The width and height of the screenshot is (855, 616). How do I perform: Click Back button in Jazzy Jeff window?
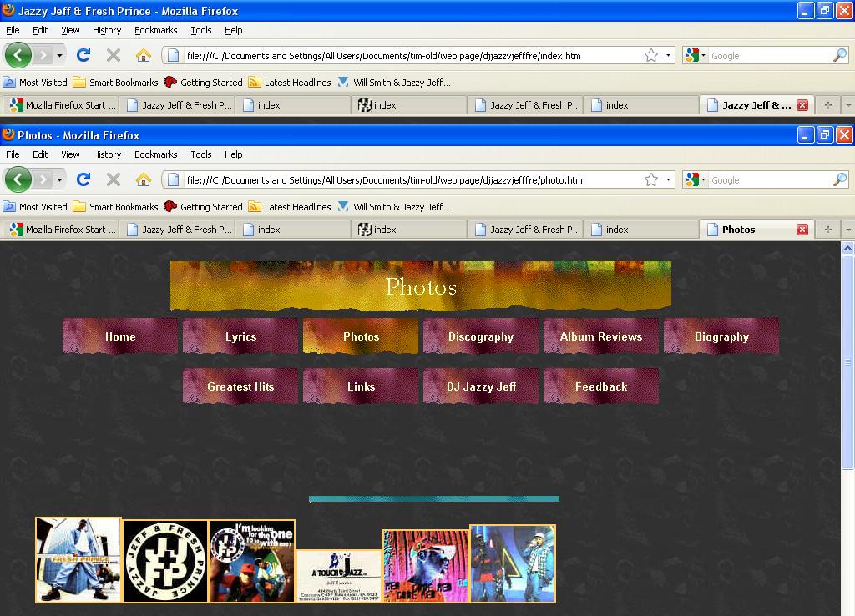[x=18, y=55]
